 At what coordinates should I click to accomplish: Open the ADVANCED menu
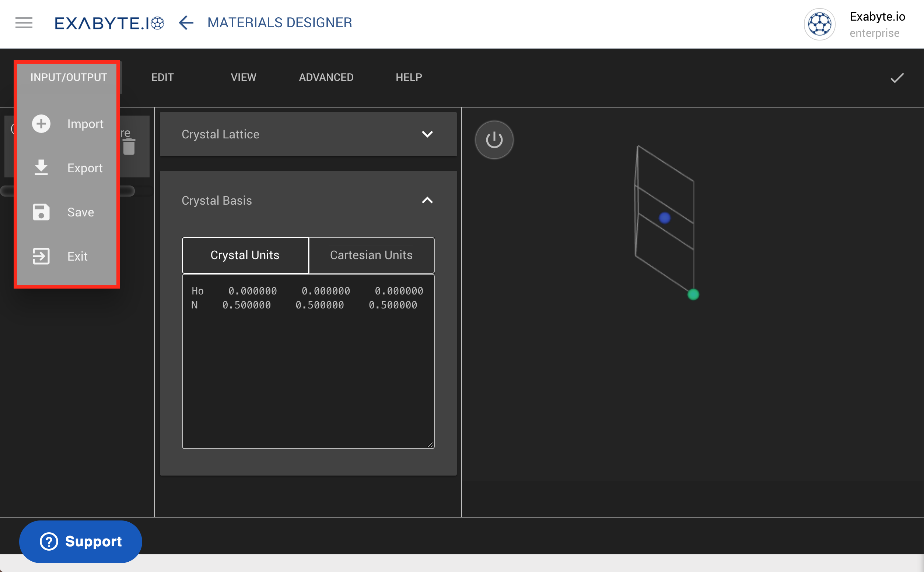pyautogui.click(x=326, y=77)
